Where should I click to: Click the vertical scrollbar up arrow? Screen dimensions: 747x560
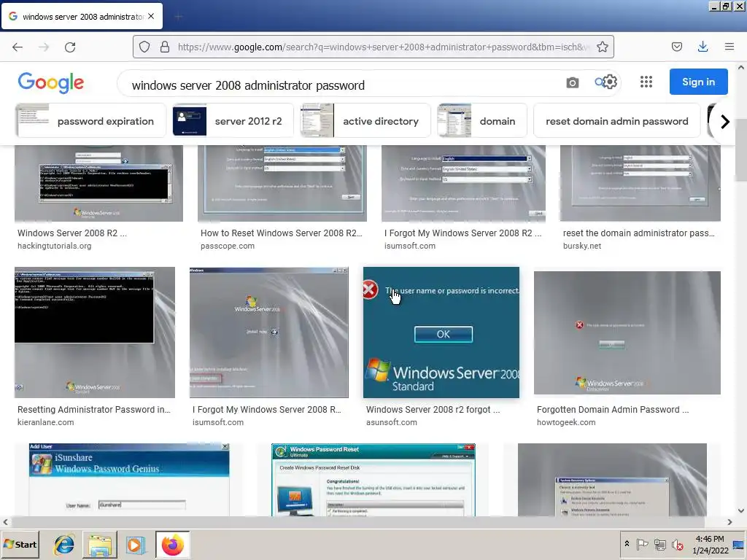coord(741,67)
